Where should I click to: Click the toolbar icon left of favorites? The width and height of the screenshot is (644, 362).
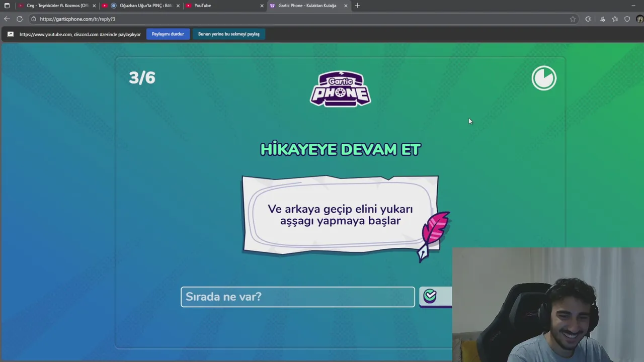pos(602,19)
